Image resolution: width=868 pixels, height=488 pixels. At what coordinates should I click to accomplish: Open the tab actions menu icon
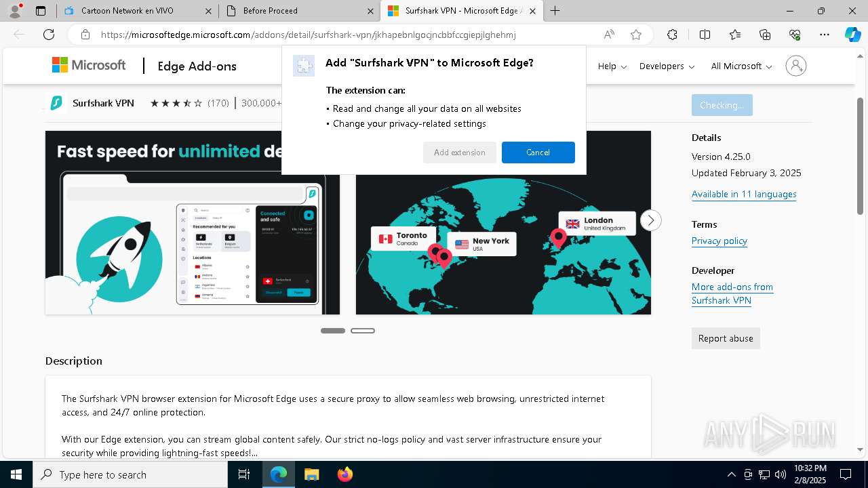point(41,11)
